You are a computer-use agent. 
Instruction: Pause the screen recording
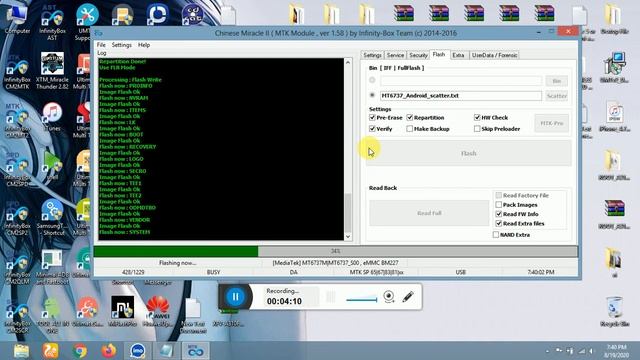click(x=236, y=297)
